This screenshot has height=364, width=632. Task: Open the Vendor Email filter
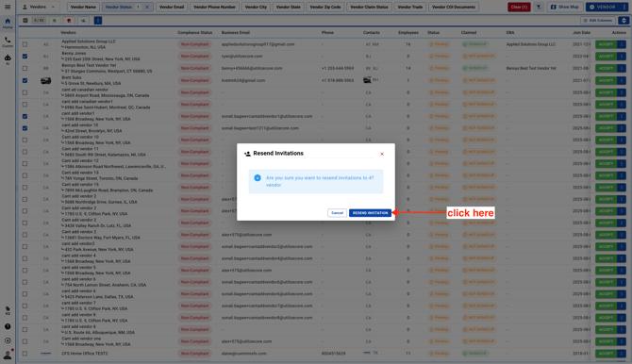[x=172, y=7]
